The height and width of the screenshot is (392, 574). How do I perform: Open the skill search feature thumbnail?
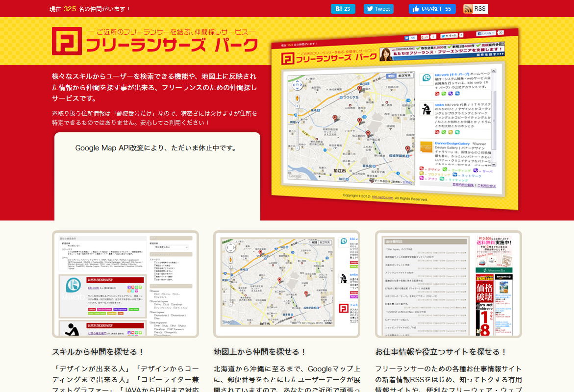pos(125,284)
